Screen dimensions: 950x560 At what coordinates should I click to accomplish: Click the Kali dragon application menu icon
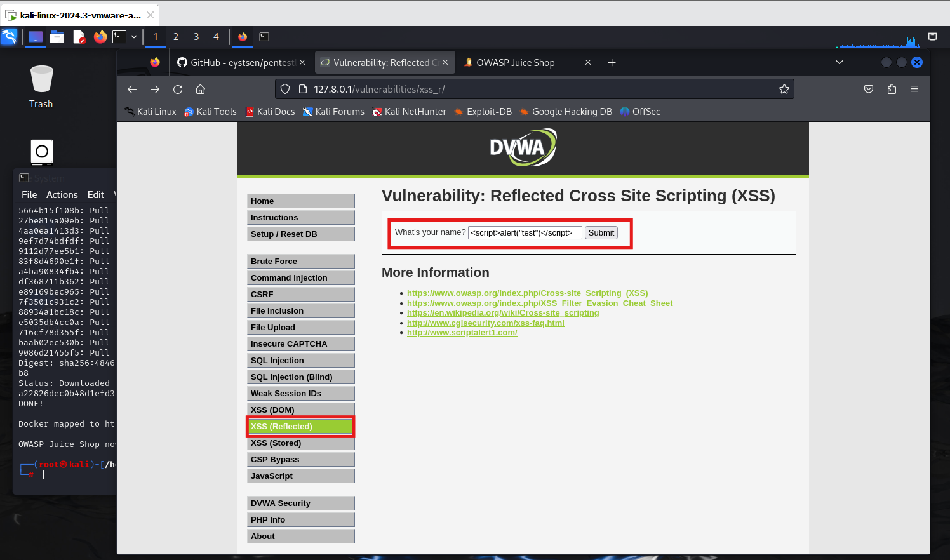point(9,37)
